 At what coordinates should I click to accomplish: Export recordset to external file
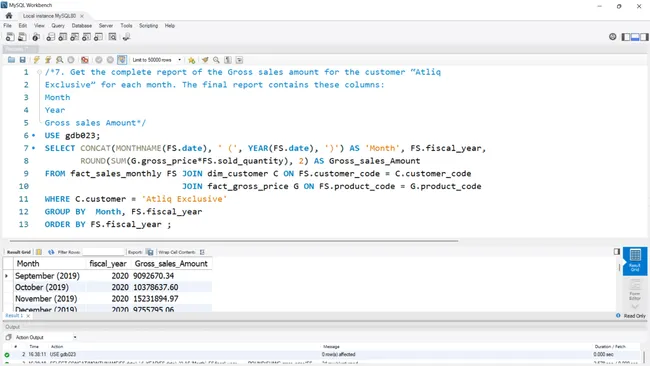click(150, 252)
